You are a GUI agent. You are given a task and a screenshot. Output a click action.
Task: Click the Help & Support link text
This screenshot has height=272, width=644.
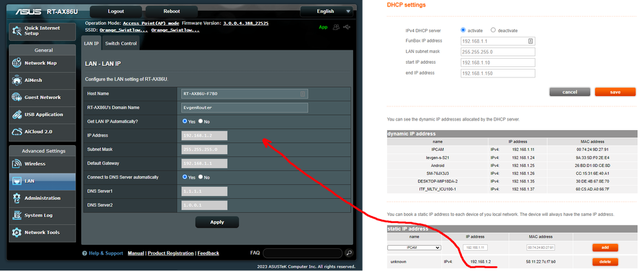(x=106, y=253)
